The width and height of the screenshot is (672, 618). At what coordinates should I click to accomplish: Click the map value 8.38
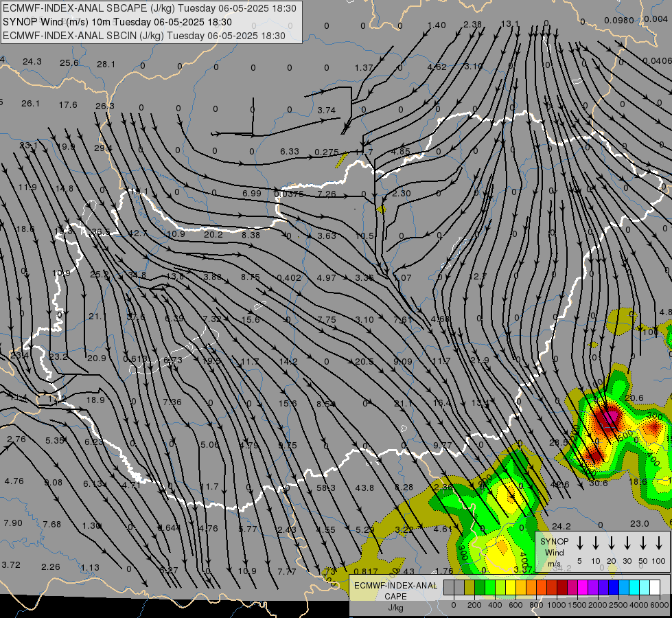coord(251,235)
